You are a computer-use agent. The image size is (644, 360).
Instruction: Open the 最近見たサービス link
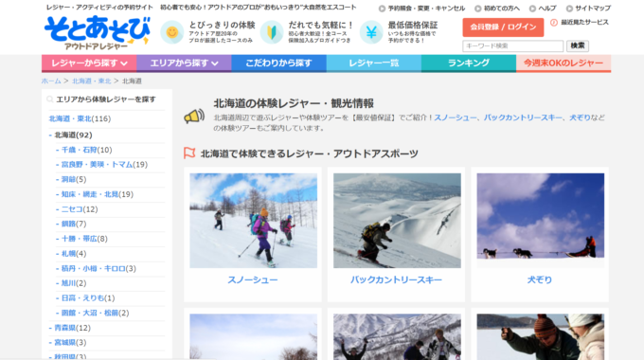585,22
